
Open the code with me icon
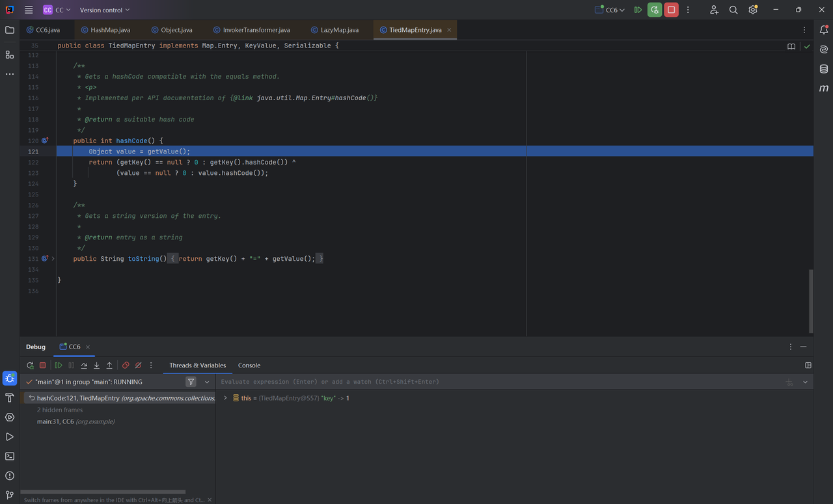coord(714,10)
